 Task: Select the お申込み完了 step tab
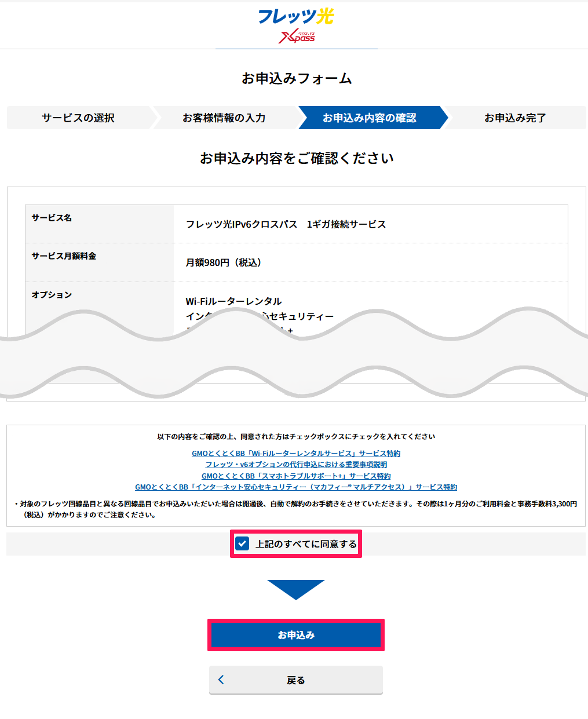[x=515, y=118]
